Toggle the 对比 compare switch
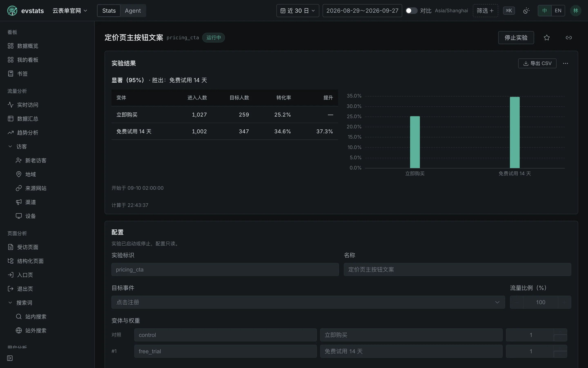Screen dimensions: 588x368 tap(411, 11)
